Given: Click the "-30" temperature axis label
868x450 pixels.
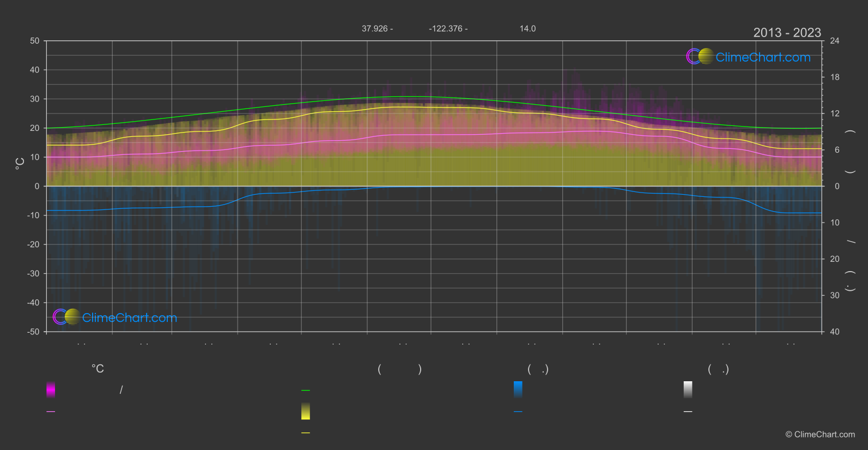Looking at the screenshot, I should click(x=33, y=273).
